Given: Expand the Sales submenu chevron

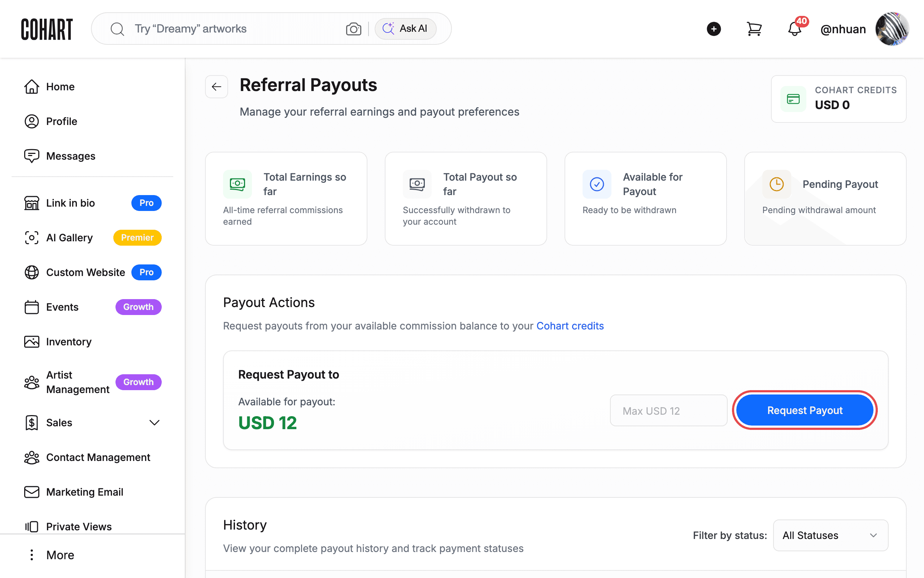Looking at the screenshot, I should (154, 423).
